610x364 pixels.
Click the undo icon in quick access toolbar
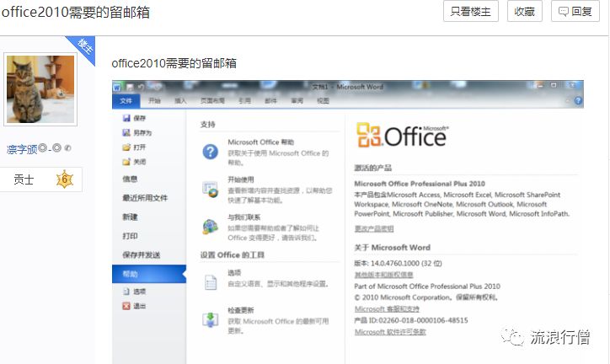(x=141, y=87)
